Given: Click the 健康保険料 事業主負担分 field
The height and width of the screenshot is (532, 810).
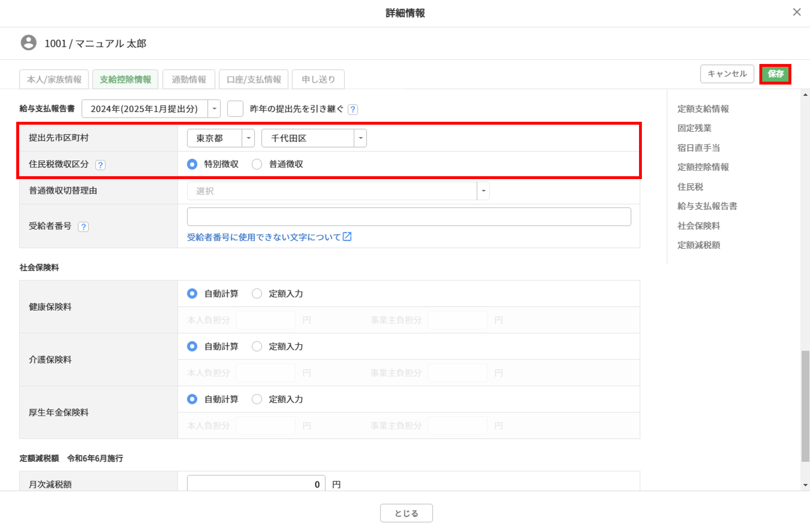Looking at the screenshot, I should point(458,320).
